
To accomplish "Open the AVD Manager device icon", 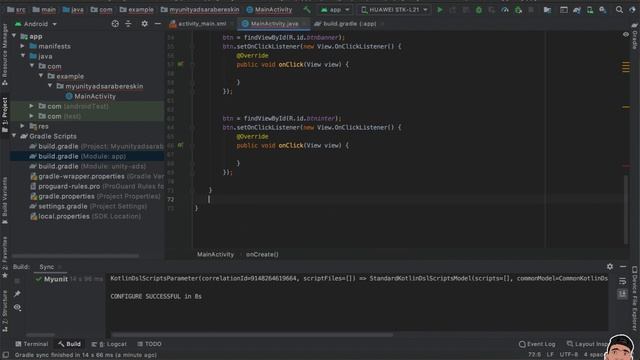I will (x=590, y=9).
